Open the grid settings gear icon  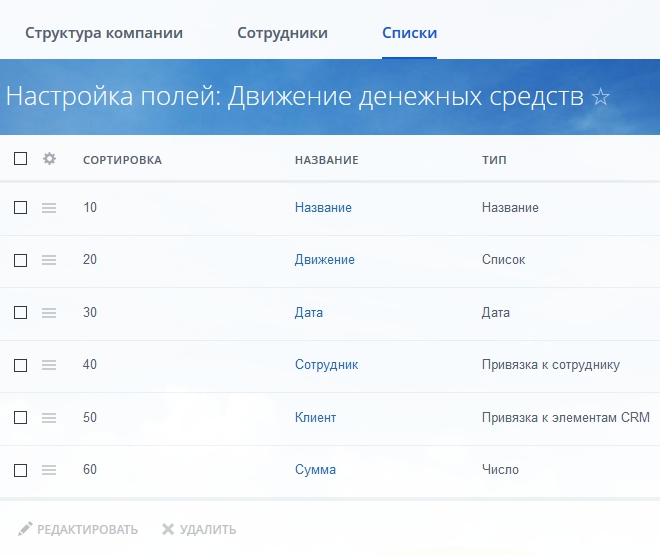point(49,159)
